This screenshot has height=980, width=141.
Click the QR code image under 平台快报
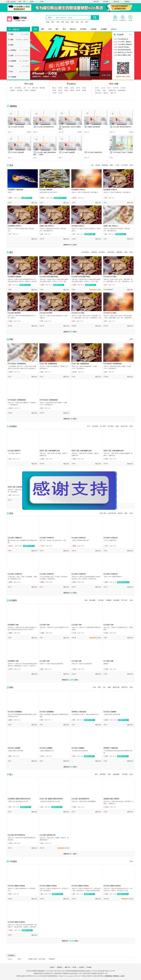123,68
